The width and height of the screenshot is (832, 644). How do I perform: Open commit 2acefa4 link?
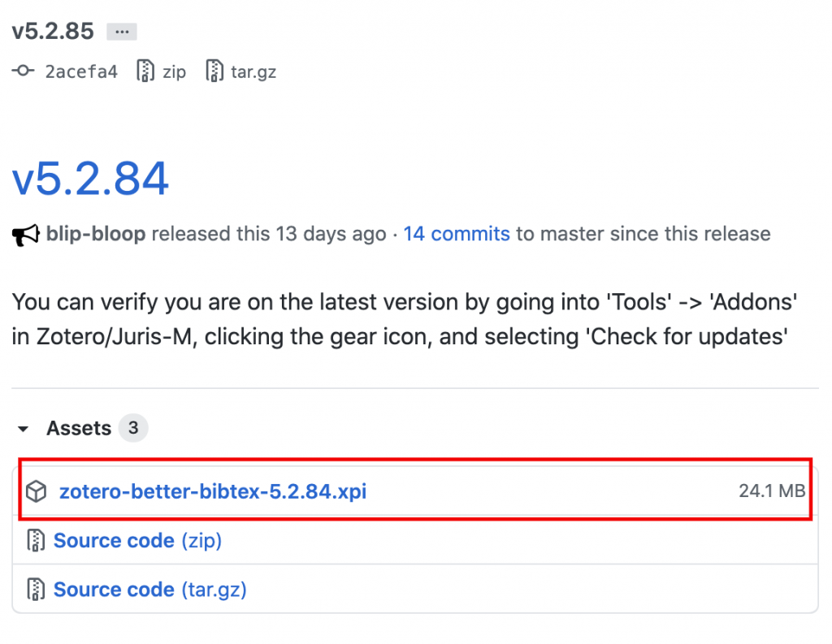[x=81, y=71]
